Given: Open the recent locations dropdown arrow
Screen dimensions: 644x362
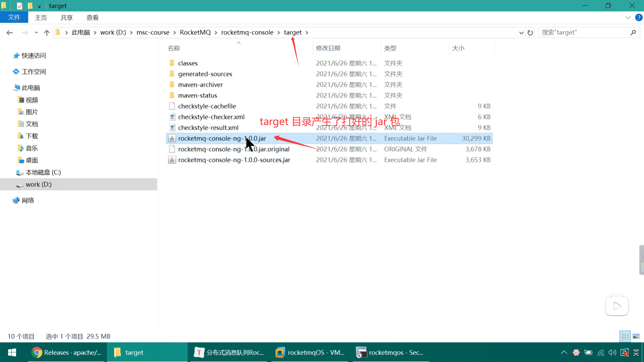Looking at the screenshot, I should pos(36,33).
